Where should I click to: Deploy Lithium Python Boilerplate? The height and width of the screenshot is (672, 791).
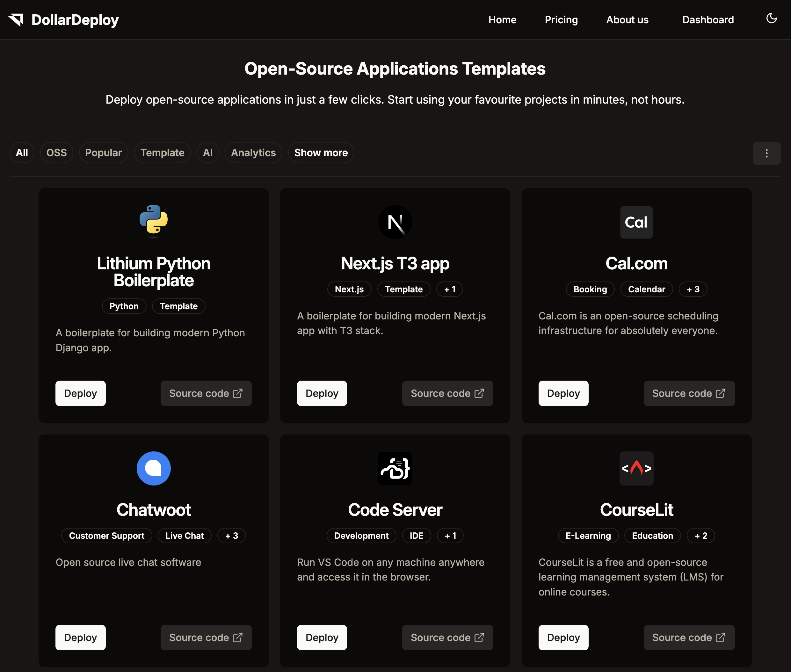point(80,393)
